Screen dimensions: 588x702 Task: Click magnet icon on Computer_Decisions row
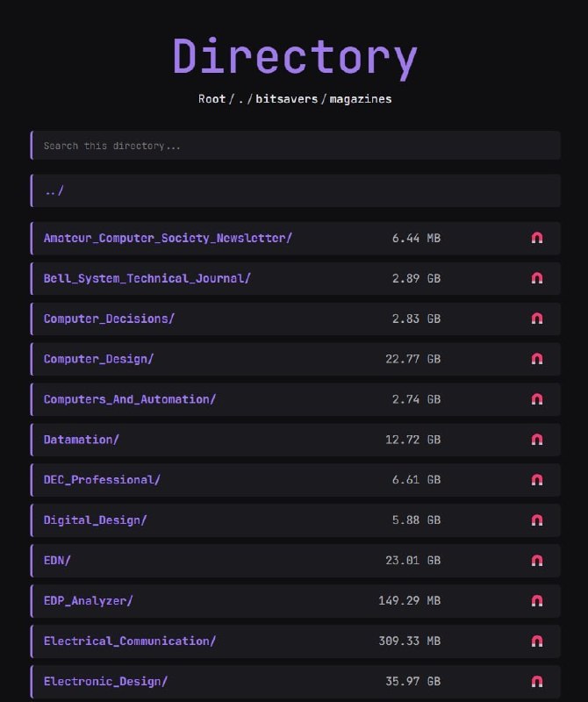(537, 319)
